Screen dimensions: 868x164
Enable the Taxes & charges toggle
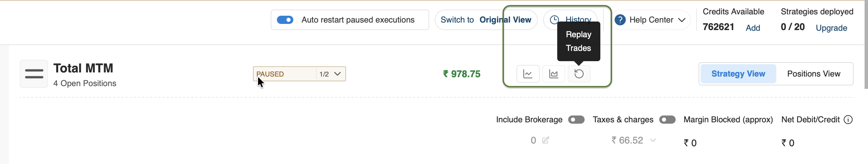667,120
